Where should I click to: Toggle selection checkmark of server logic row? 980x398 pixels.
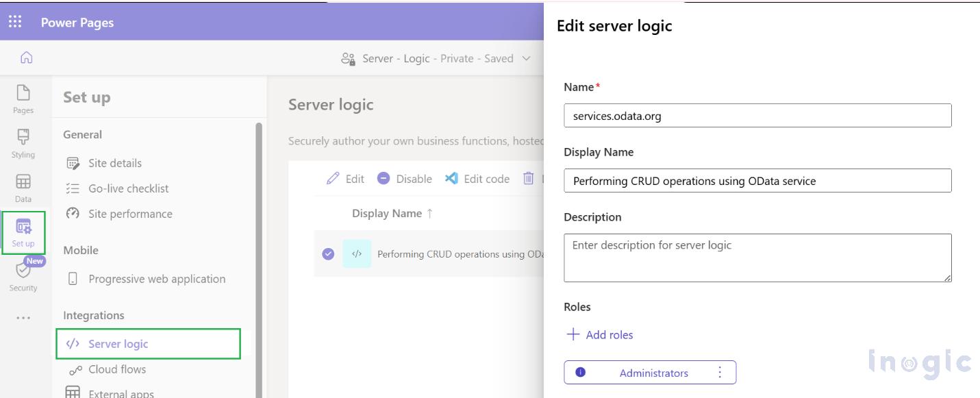click(328, 254)
